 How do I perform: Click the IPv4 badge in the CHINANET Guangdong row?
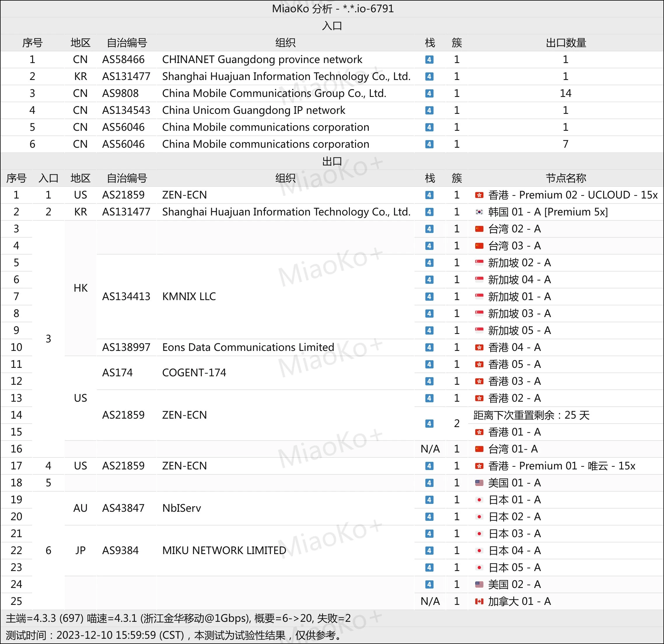coord(429,60)
